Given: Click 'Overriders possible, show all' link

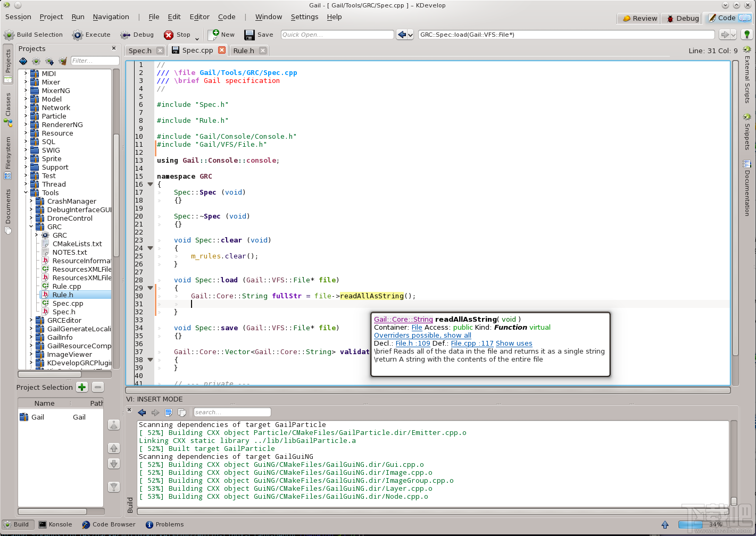Looking at the screenshot, I should pyautogui.click(x=422, y=336).
